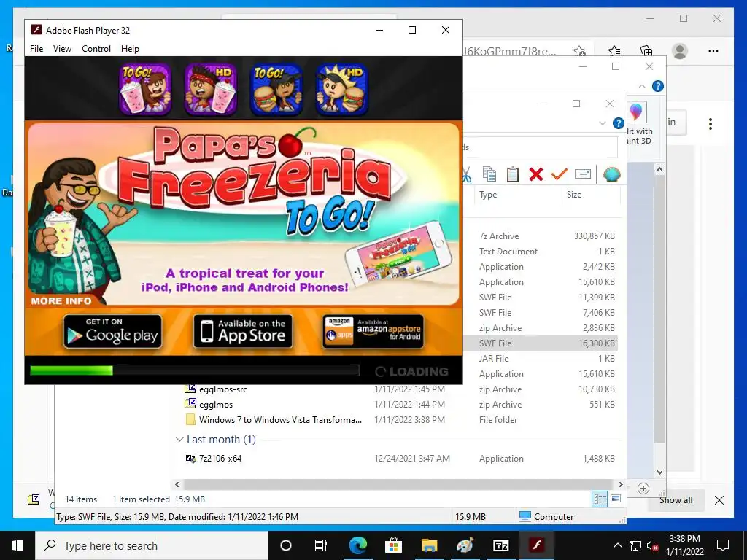747x560 pixels.
Task: Click the horizontal scrollbar left arrow
Action: tap(177, 485)
